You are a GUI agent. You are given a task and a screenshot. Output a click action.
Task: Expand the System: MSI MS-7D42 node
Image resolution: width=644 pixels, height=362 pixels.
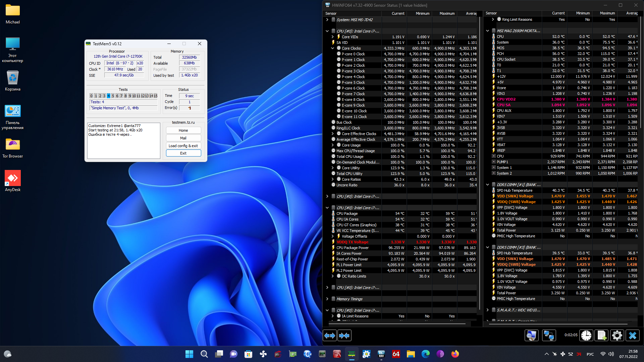pyautogui.click(x=327, y=20)
